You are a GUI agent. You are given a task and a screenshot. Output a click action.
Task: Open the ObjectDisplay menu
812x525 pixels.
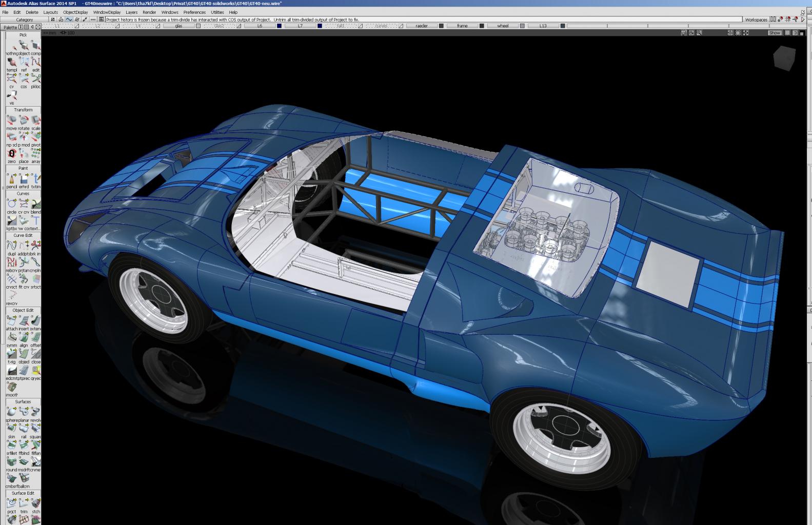pos(75,12)
